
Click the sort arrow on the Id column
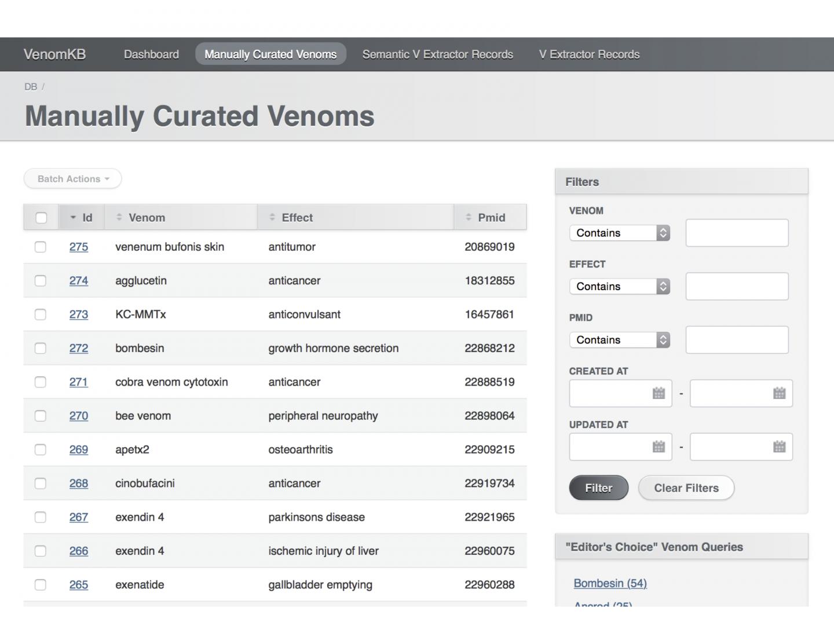72,217
